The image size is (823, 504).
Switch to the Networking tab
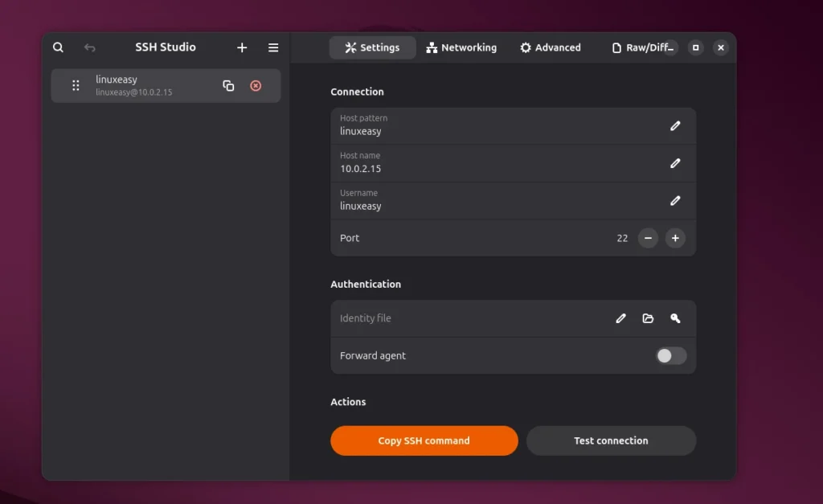[461, 47]
